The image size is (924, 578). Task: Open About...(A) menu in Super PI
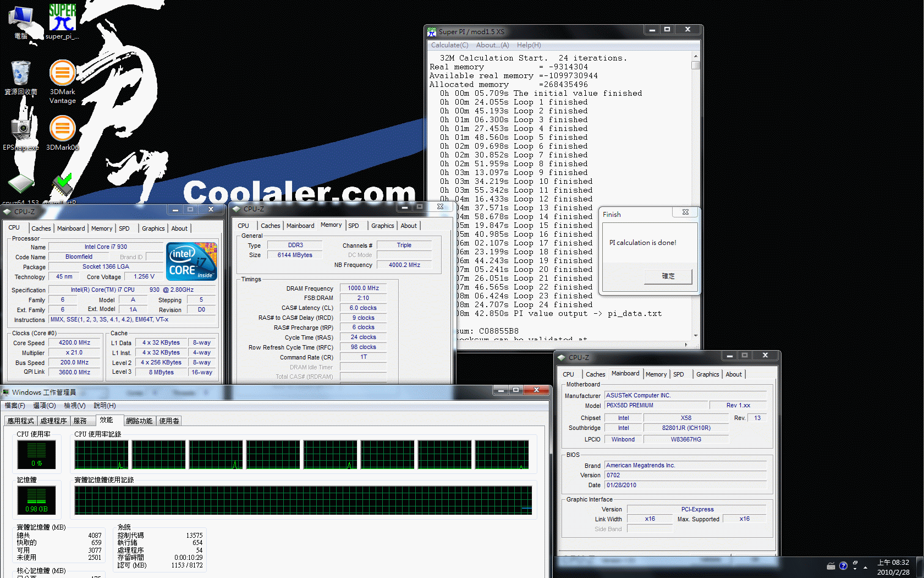[x=492, y=45]
